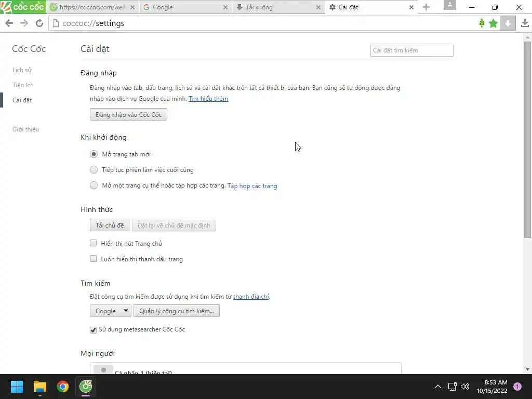Close the Google tab
Viewport: 532px width, 399px height.
click(225, 7)
